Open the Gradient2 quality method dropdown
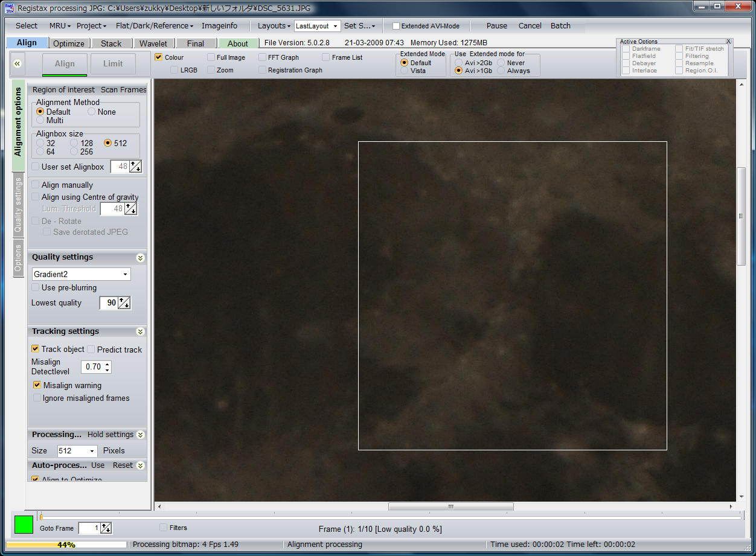 (82, 274)
